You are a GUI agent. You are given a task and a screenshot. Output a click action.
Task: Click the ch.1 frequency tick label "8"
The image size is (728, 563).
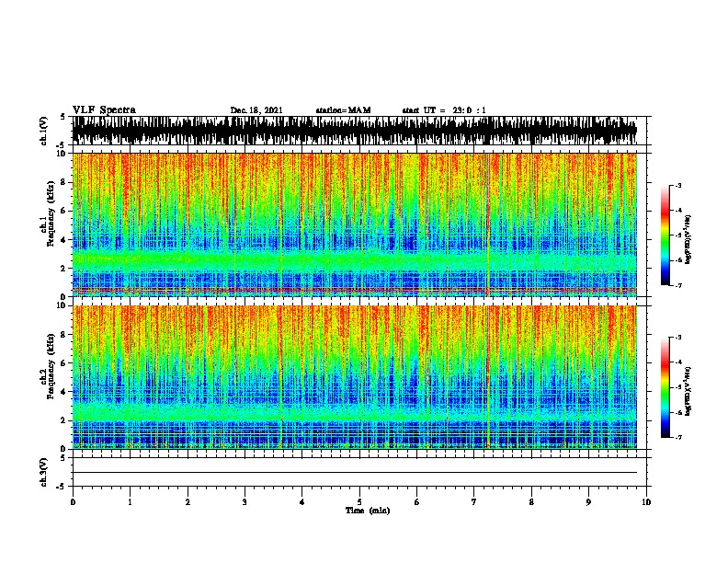(x=63, y=182)
